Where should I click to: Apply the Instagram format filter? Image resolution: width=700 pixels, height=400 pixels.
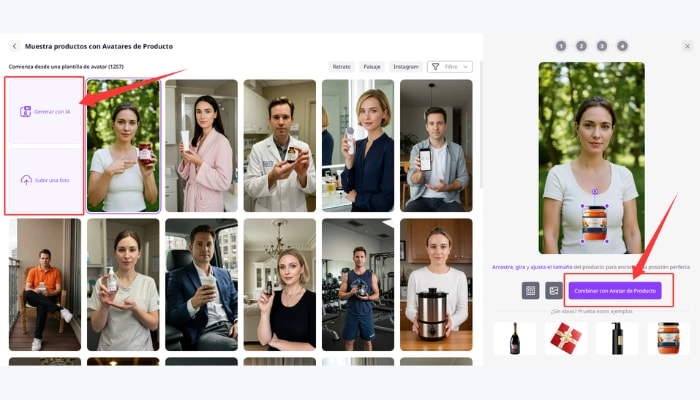[x=406, y=66]
